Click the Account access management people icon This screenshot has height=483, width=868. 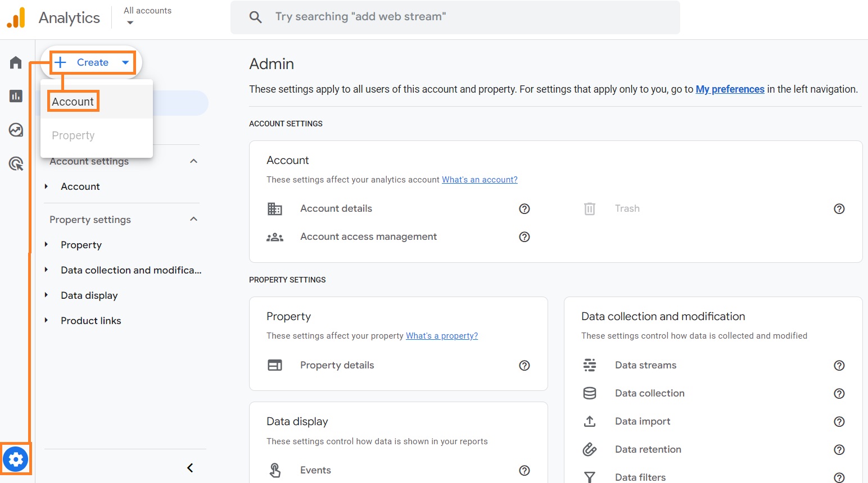275,237
